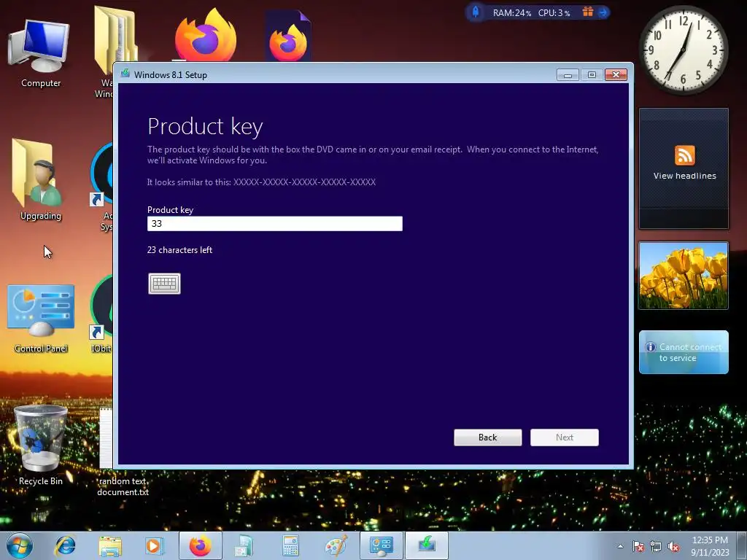Click the RSS feed icon gadget

[684, 155]
